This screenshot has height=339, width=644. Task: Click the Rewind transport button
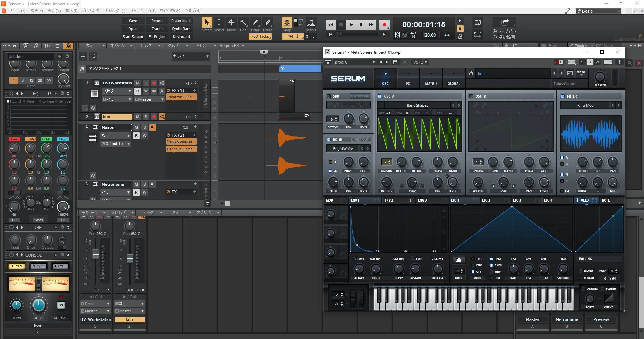331,24
